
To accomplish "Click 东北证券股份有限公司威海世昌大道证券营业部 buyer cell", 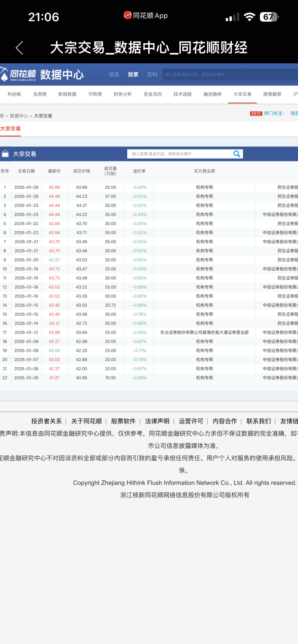I will [x=204, y=332].
